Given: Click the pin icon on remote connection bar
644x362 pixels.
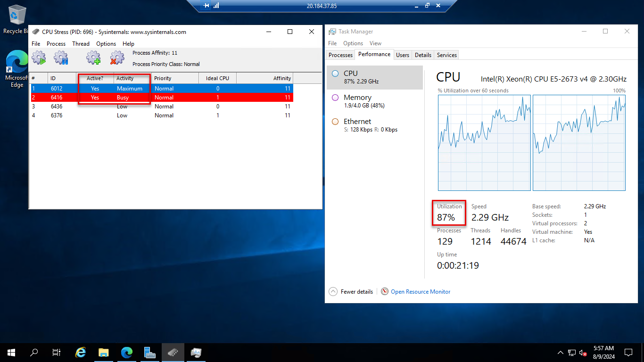Looking at the screenshot, I should point(206,6).
